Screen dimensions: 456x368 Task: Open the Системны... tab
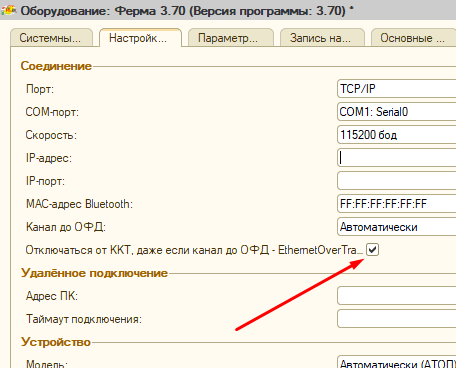51,38
